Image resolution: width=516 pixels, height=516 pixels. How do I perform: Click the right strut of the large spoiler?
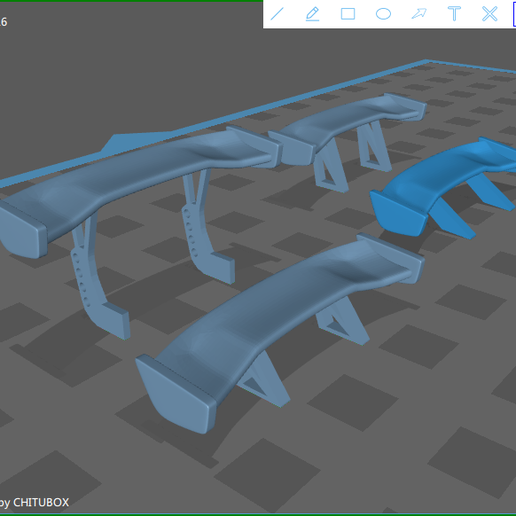click(x=207, y=227)
